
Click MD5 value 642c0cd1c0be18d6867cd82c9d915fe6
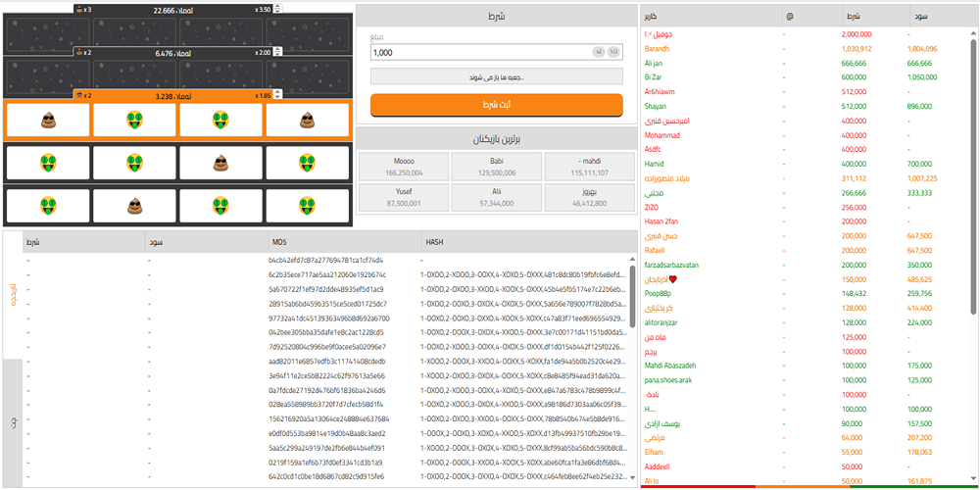coord(327,476)
